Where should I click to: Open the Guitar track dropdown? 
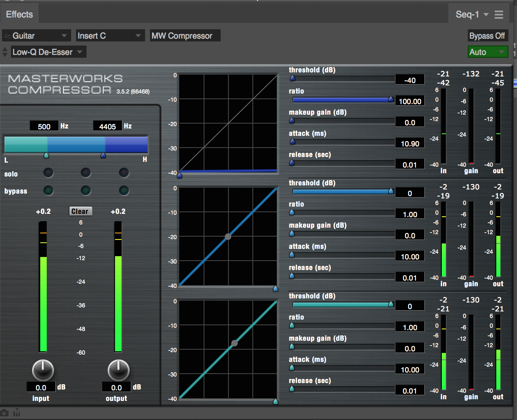pos(36,35)
